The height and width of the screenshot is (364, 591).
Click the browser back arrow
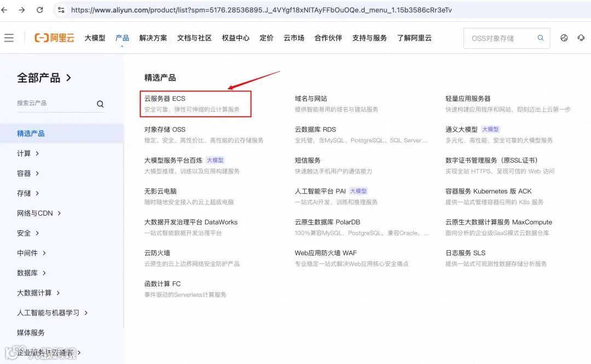tap(4, 10)
